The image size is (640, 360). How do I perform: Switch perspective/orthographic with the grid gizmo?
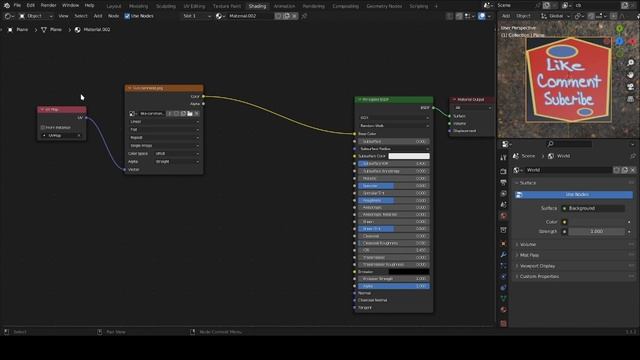coord(631,99)
